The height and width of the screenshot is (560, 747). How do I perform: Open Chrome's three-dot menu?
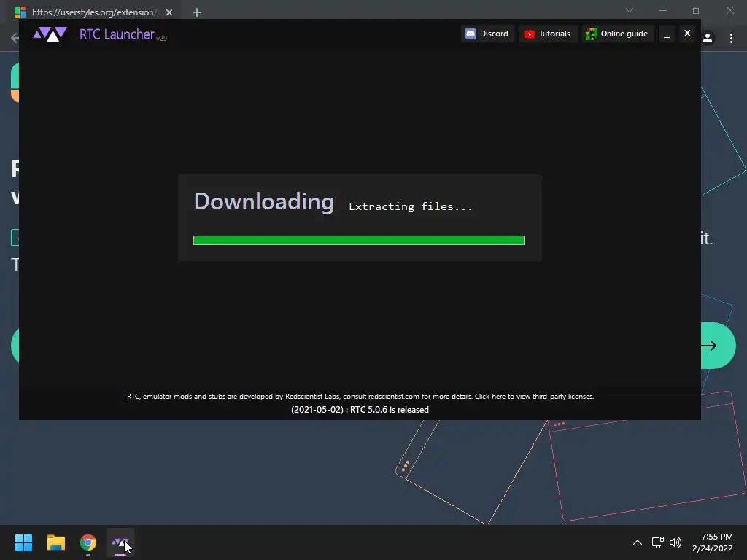point(731,38)
